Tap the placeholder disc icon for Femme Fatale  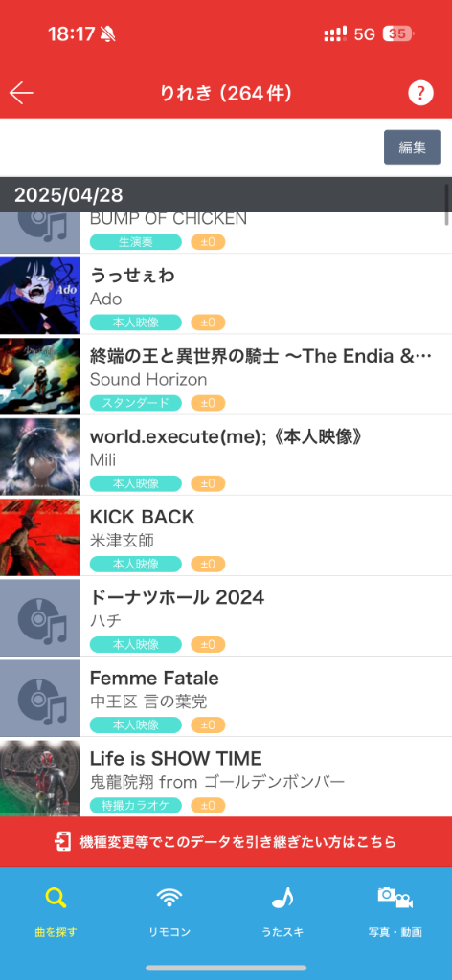[x=40, y=700]
